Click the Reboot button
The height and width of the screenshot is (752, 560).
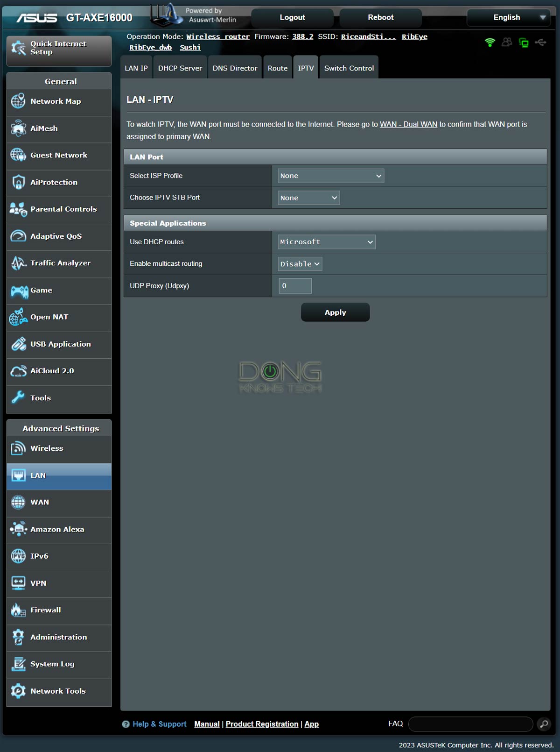380,17
